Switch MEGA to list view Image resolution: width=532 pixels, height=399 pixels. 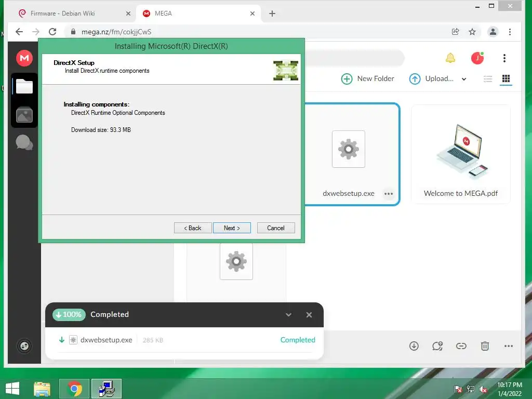[x=488, y=79]
